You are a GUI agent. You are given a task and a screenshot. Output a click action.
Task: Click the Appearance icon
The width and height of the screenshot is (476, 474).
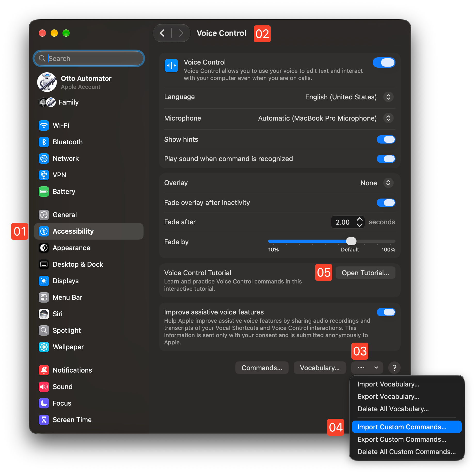44,248
